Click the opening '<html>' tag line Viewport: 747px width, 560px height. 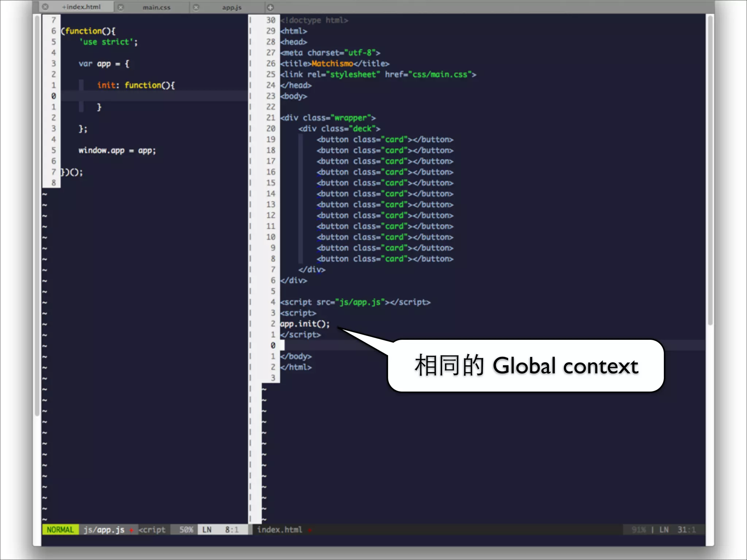[x=294, y=31]
